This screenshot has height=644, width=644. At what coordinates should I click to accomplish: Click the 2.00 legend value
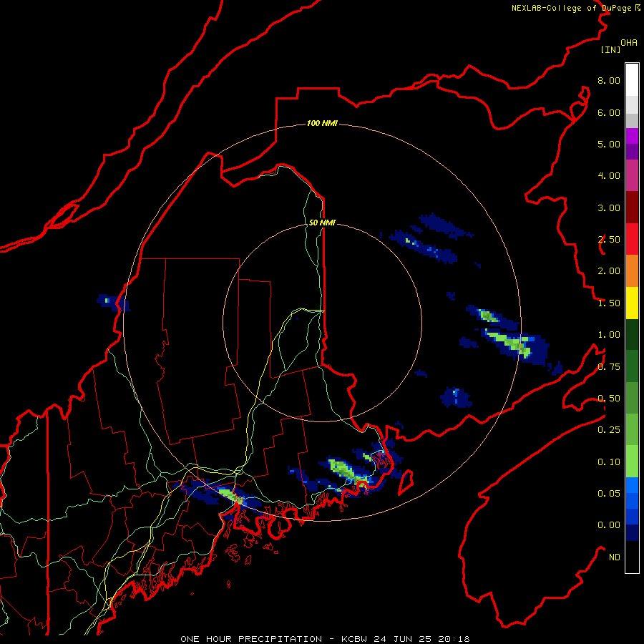(609, 271)
